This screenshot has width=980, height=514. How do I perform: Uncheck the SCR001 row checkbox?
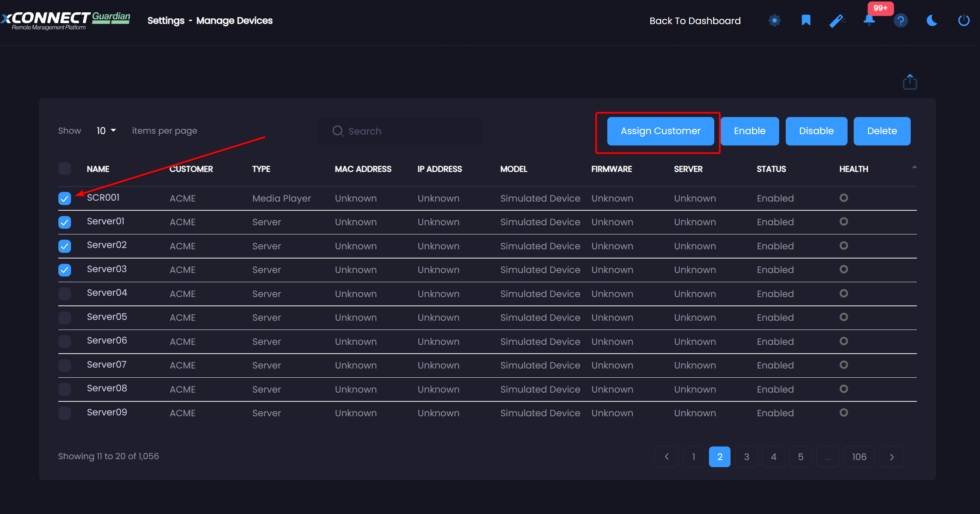pos(64,199)
